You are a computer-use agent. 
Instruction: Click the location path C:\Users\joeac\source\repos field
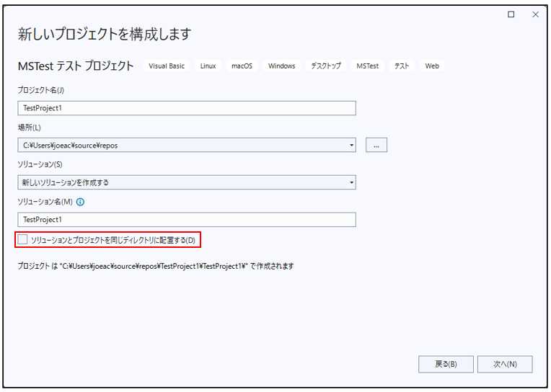pos(180,145)
